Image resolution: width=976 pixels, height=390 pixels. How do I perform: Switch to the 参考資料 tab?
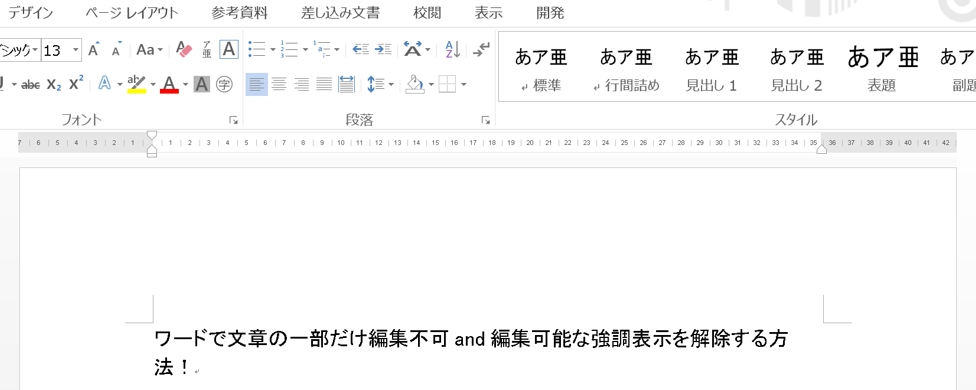pos(239,12)
